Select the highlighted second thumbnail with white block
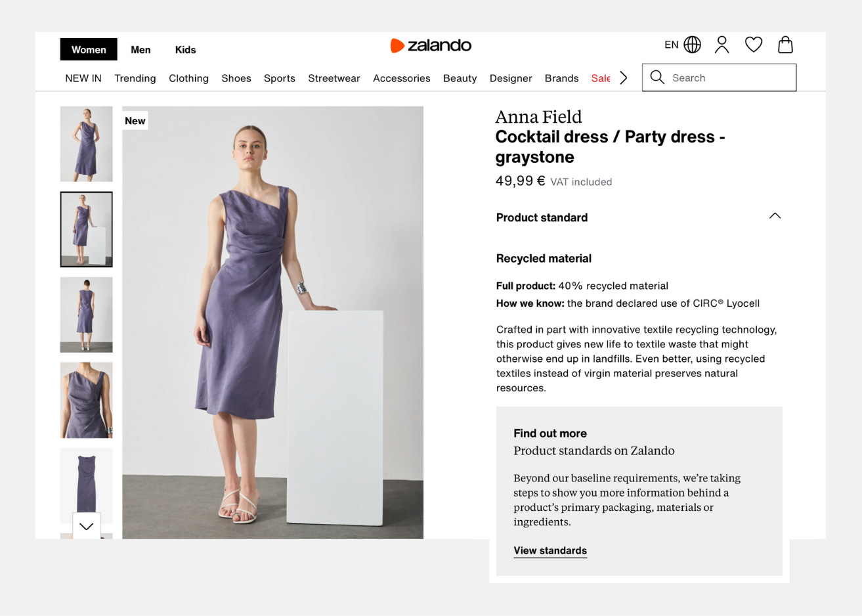The width and height of the screenshot is (862, 616). [86, 229]
